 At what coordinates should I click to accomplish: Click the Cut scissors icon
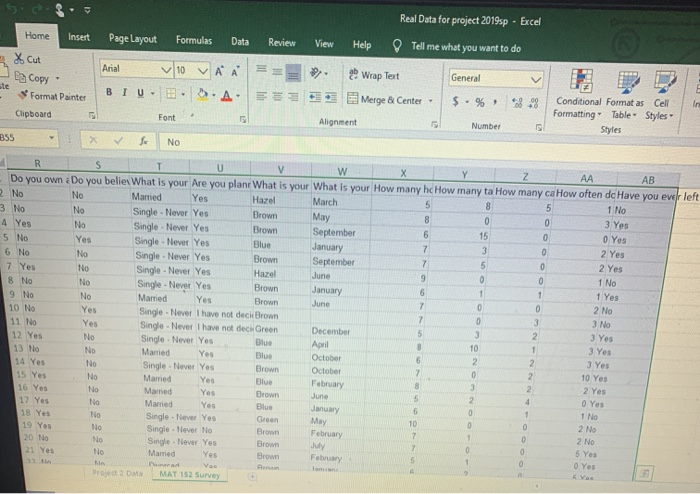tap(18, 58)
